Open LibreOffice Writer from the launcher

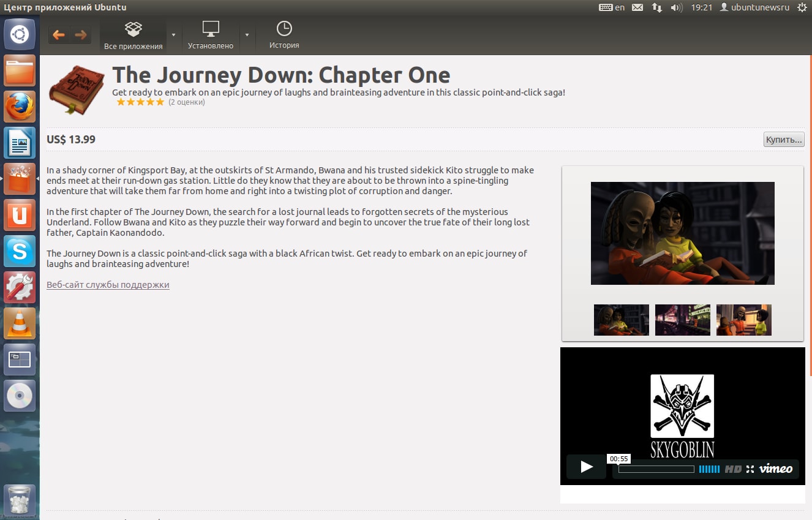tap(20, 143)
